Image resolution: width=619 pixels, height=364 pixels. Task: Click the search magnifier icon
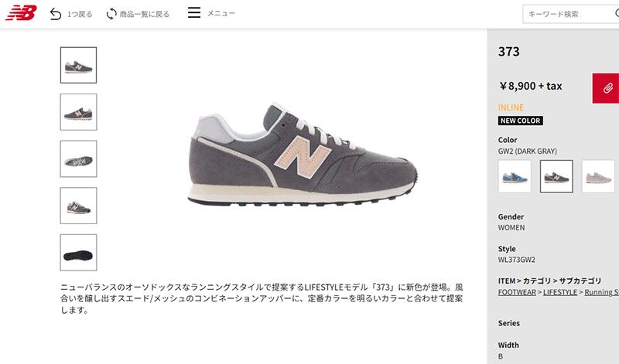(617, 13)
